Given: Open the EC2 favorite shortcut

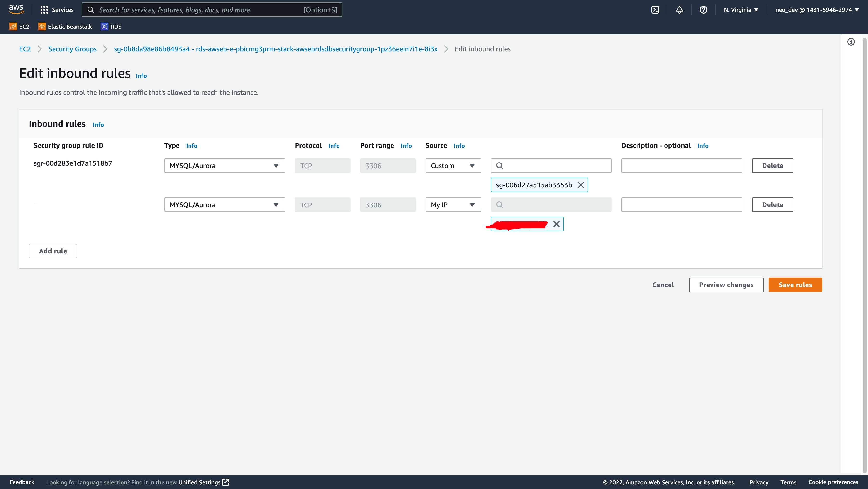Looking at the screenshot, I should click(19, 27).
